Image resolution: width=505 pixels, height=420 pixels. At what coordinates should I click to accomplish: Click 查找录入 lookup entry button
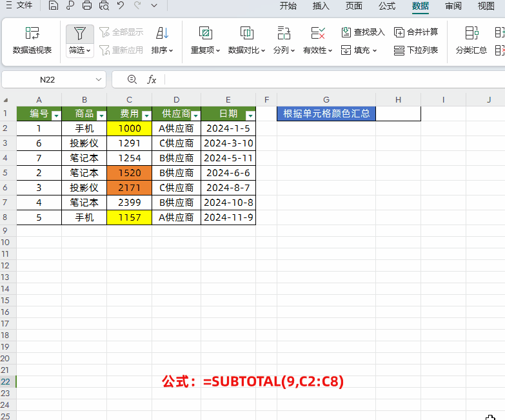click(363, 32)
